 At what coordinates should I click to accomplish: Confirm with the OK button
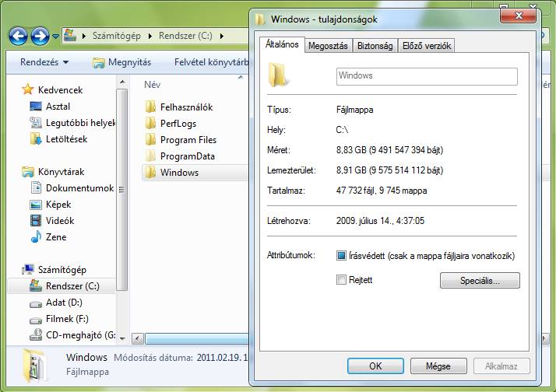click(375, 366)
